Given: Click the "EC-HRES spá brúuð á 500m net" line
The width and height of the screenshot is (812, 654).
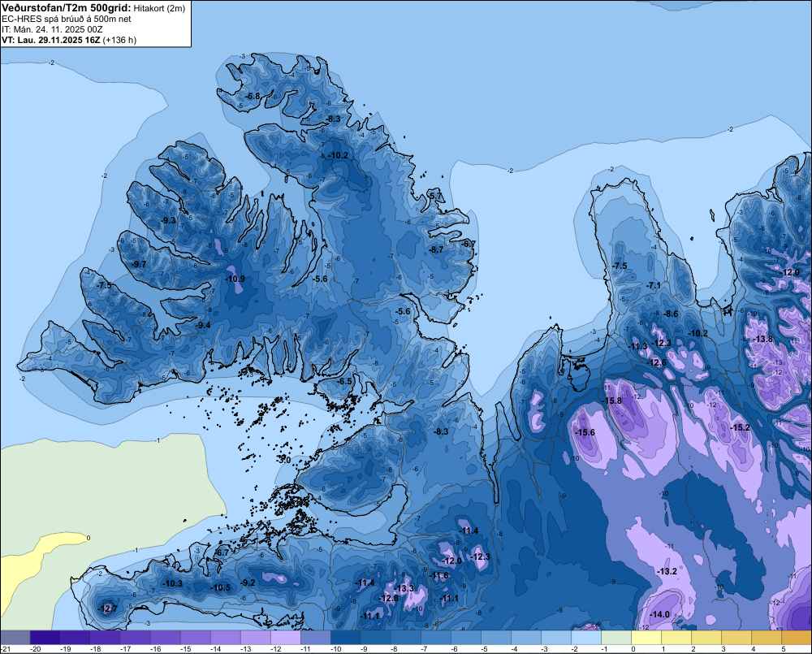Looking at the screenshot, I should [67, 19].
